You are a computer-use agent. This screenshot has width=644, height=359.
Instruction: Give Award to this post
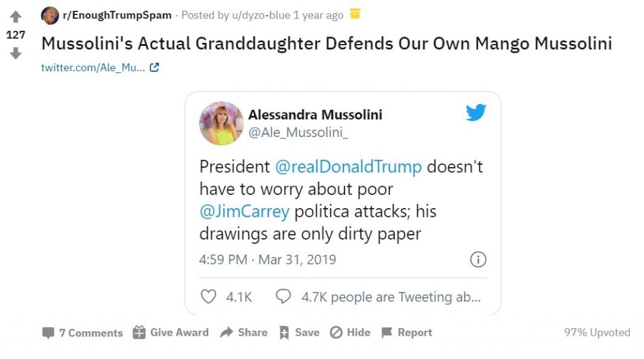pos(171,332)
